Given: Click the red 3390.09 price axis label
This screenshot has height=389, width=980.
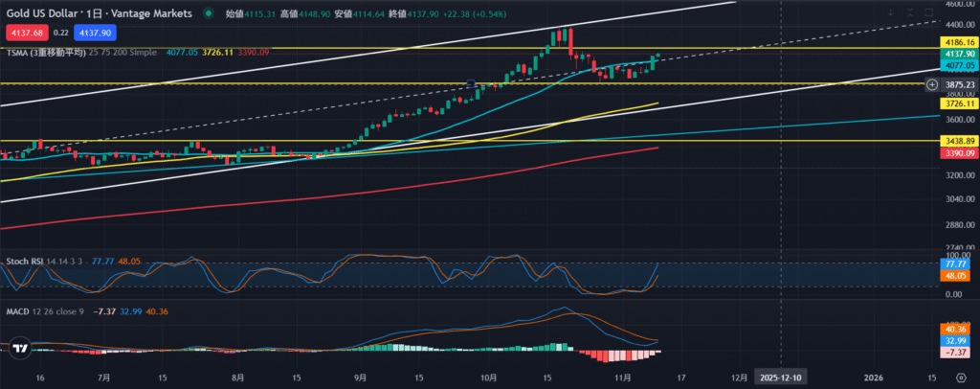Looking at the screenshot, I should pyautogui.click(x=958, y=152).
